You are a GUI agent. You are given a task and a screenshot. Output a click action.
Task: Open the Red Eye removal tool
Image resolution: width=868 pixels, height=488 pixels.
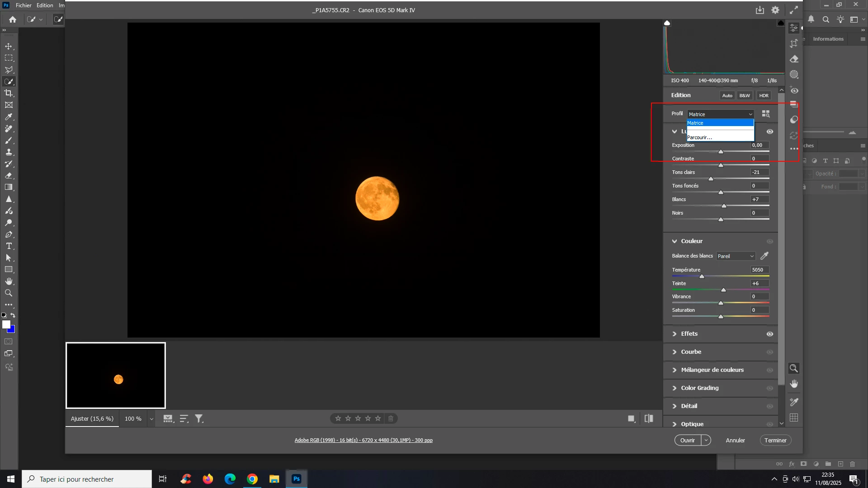point(794,90)
